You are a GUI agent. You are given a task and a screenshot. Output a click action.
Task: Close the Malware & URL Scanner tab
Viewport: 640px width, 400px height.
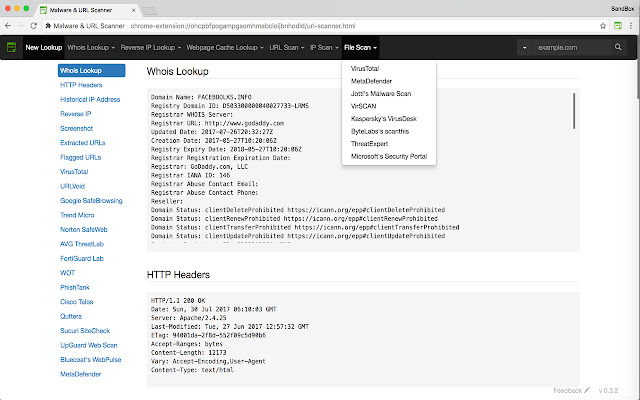[x=133, y=10]
